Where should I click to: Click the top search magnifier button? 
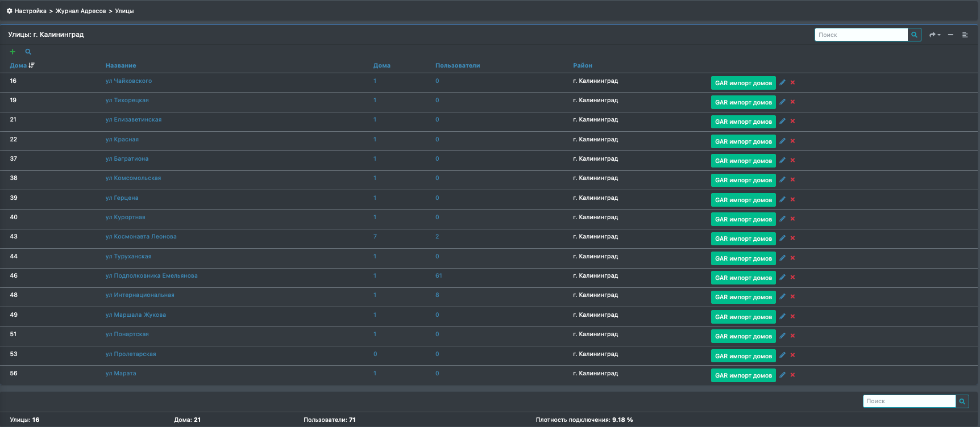pos(914,35)
